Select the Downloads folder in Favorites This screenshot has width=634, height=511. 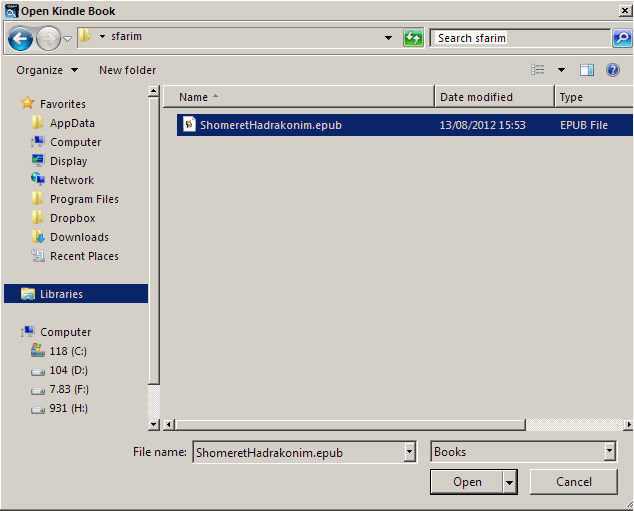[79, 237]
